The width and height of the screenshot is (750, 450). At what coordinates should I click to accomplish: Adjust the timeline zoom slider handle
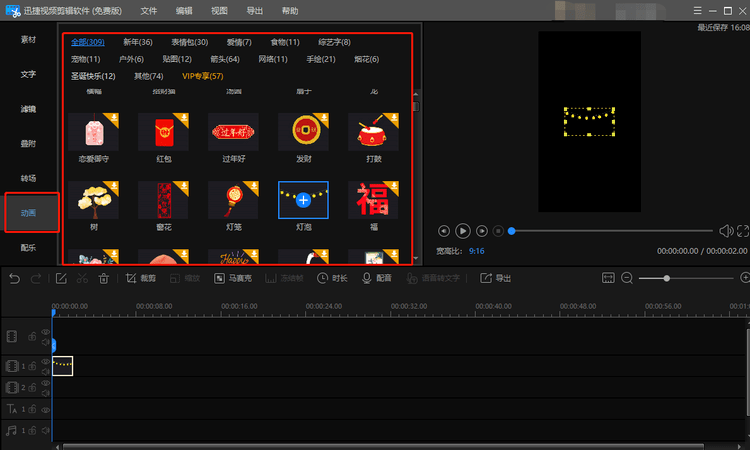click(x=666, y=278)
